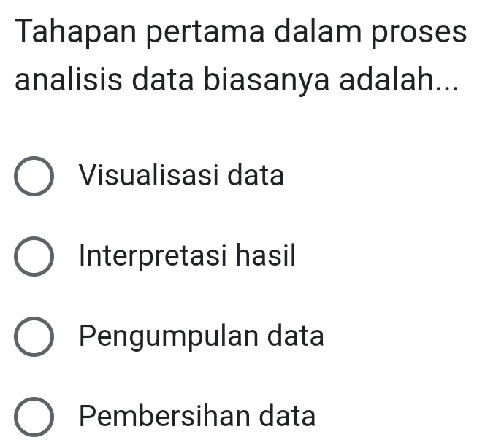
Task: Tick the circle next to Interpretasi hasil
Action: [34, 258]
